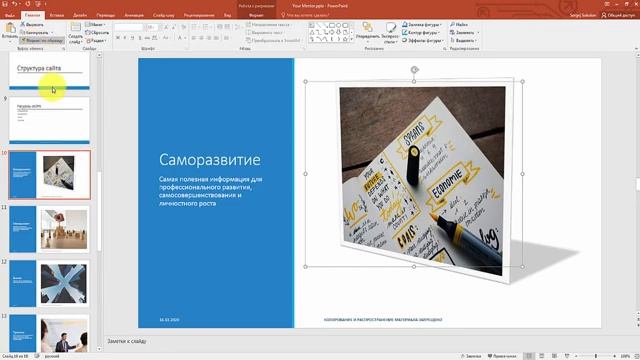Click Convert to SmartArt option
Image resolution: width=640 pixels, height=360 pixels.
pos(273,40)
